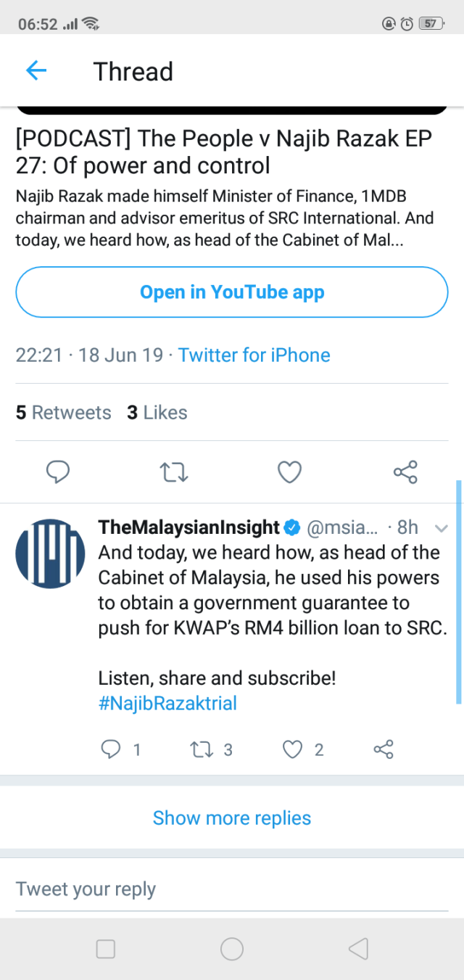The height and width of the screenshot is (980, 464).
Task: View the 5 Retweets list
Action: 64,413
